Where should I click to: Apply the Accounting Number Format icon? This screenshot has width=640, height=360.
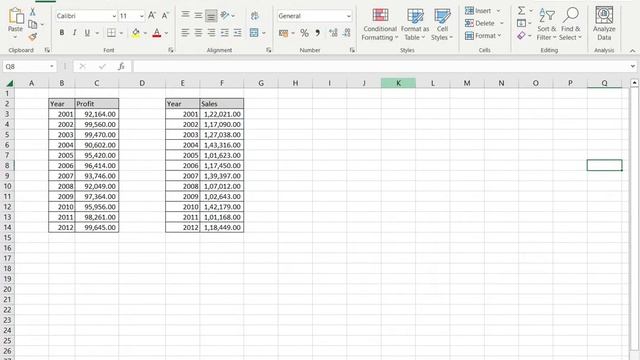[x=283, y=33]
